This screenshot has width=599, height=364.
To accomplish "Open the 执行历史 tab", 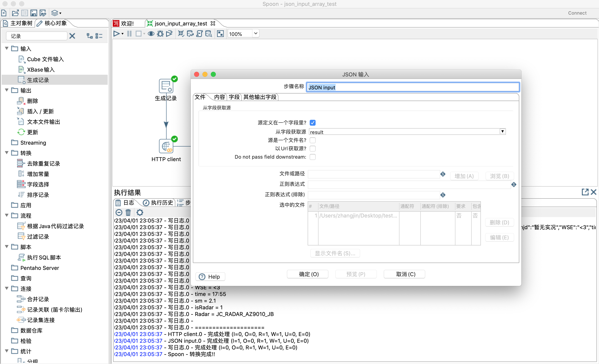I will pyautogui.click(x=158, y=202).
